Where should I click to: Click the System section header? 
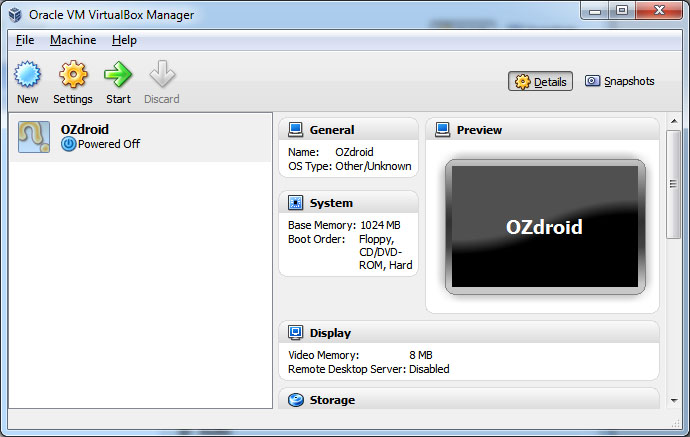pyautogui.click(x=348, y=203)
